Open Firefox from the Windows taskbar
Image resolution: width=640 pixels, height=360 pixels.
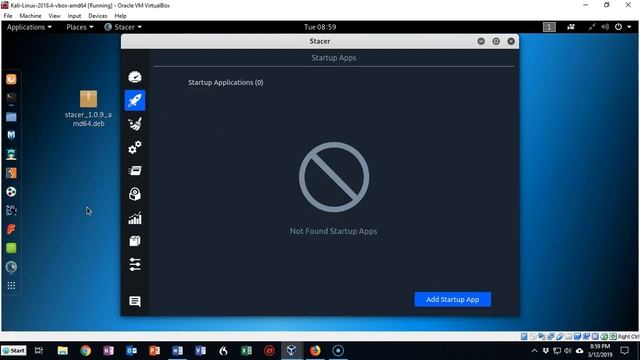point(315,351)
